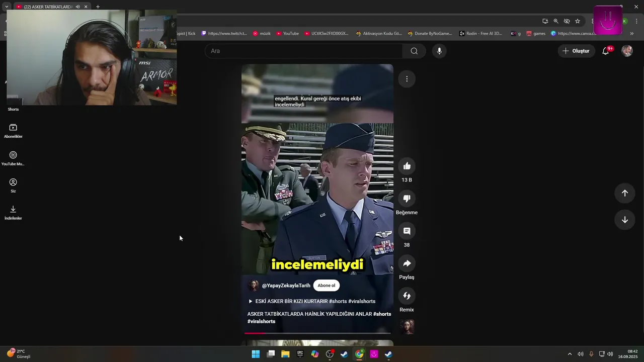The width and height of the screenshot is (644, 362).
Task: Open YouTube notifications bell
Action: pyautogui.click(x=606, y=51)
